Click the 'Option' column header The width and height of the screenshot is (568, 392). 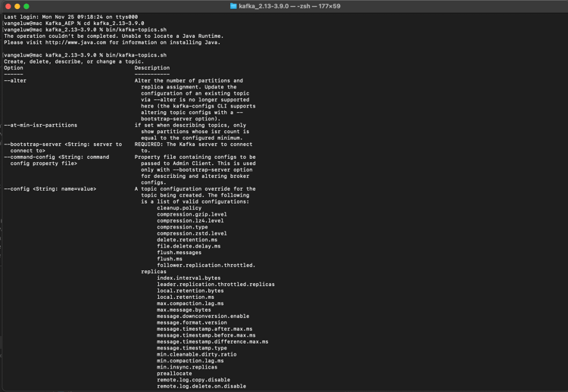point(14,67)
